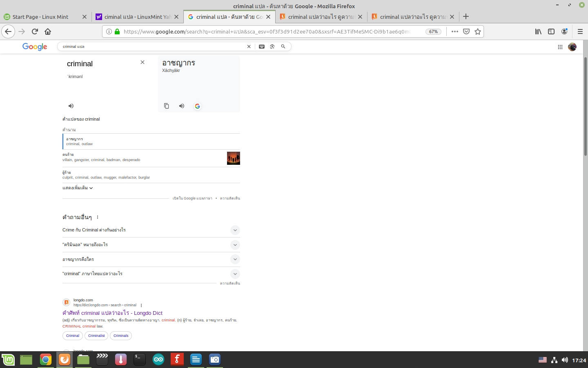Image resolution: width=588 pixels, height=368 pixels.
Task: Click the Google search input field
Action: click(153, 47)
